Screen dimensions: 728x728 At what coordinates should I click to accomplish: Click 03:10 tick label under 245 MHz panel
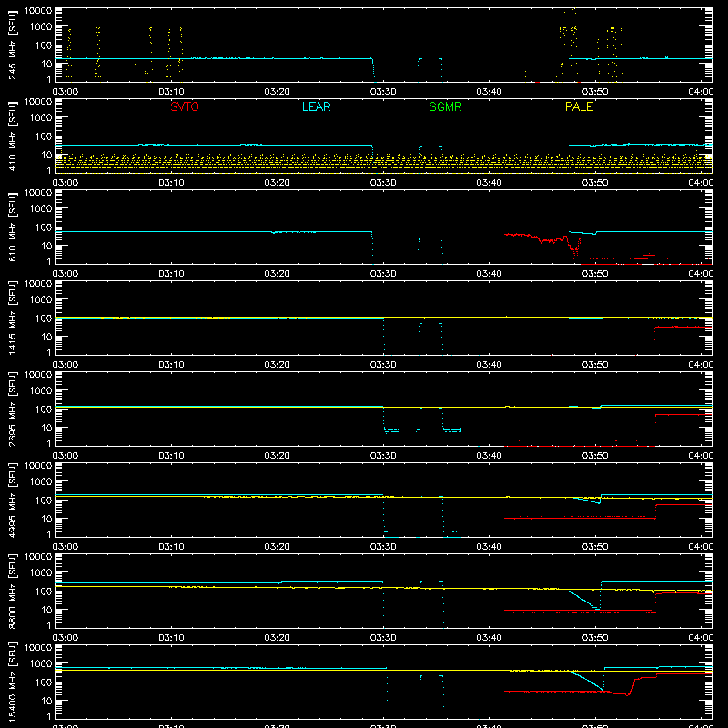[171, 92]
